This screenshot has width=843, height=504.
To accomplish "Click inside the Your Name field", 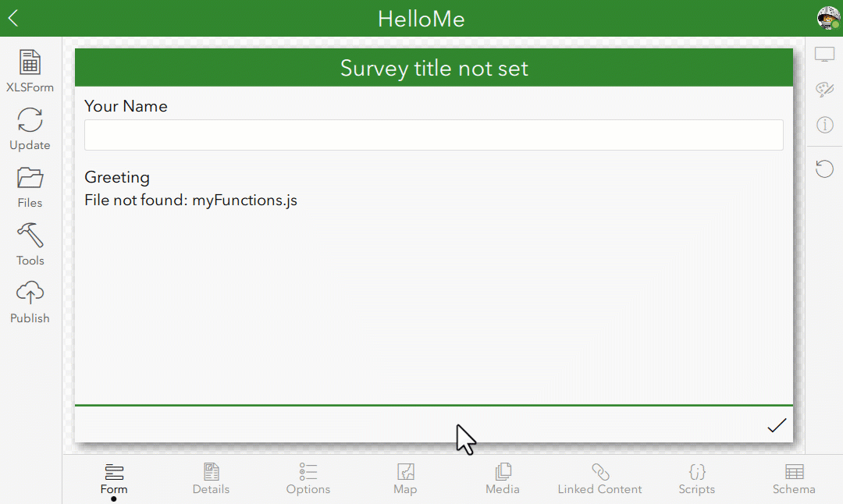I will click(434, 135).
